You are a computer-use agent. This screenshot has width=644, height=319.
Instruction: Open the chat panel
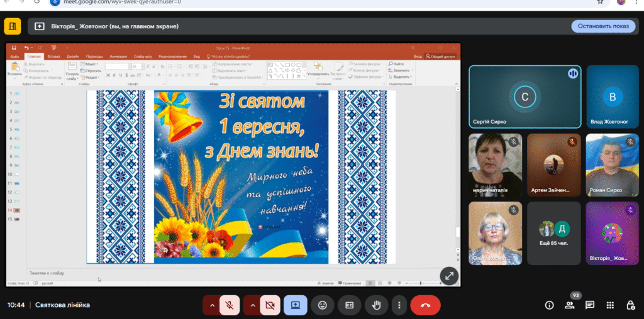tap(590, 305)
